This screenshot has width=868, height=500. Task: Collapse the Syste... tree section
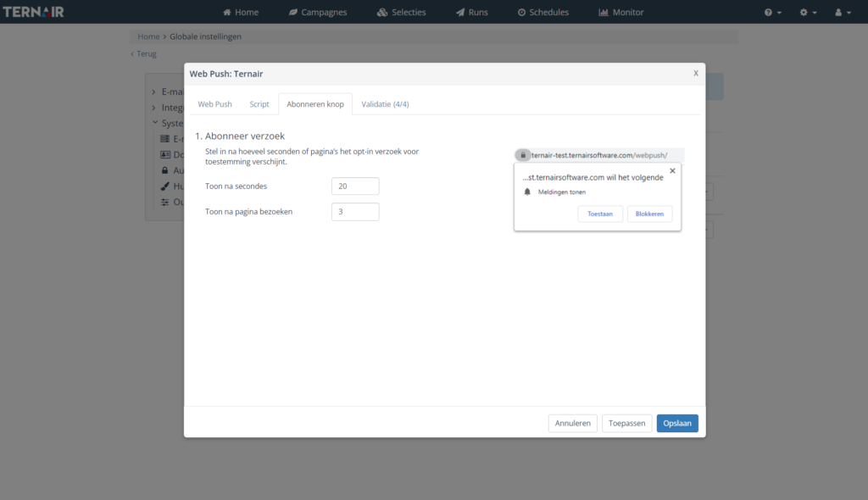click(155, 122)
